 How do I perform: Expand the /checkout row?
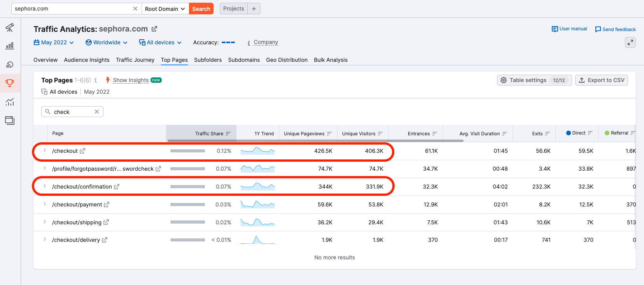coord(45,150)
